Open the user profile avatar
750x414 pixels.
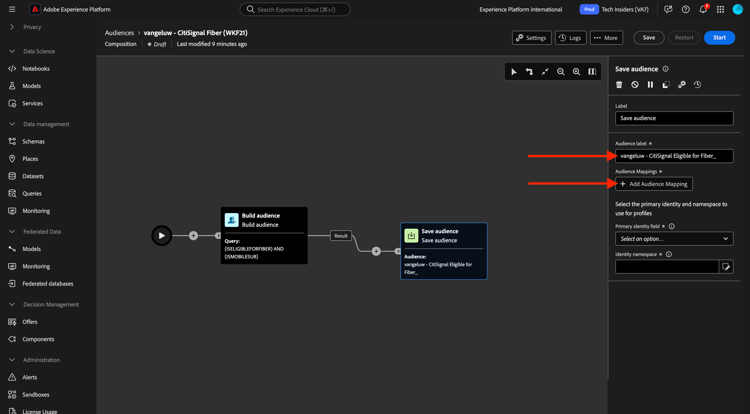pyautogui.click(x=738, y=9)
